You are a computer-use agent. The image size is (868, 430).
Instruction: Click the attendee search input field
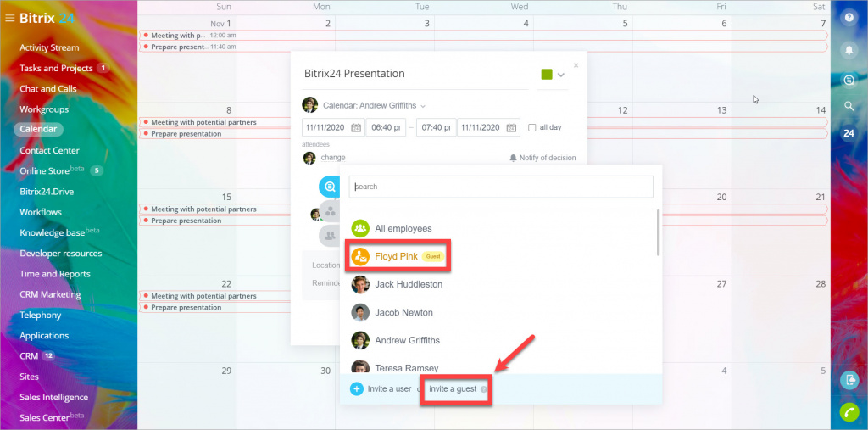pos(501,187)
